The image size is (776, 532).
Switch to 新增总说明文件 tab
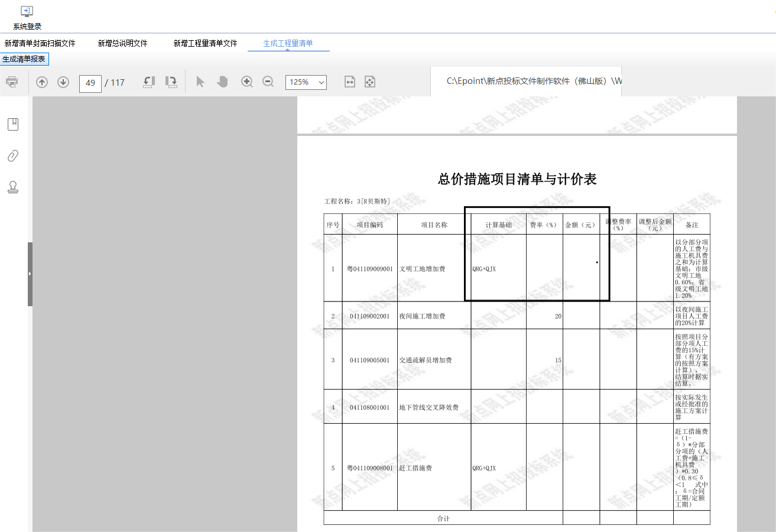(x=123, y=43)
